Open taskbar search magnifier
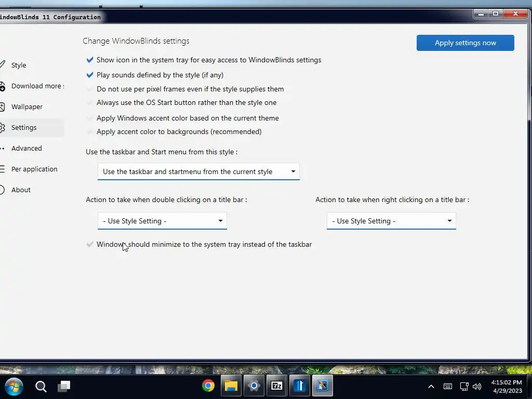 pyautogui.click(x=41, y=387)
